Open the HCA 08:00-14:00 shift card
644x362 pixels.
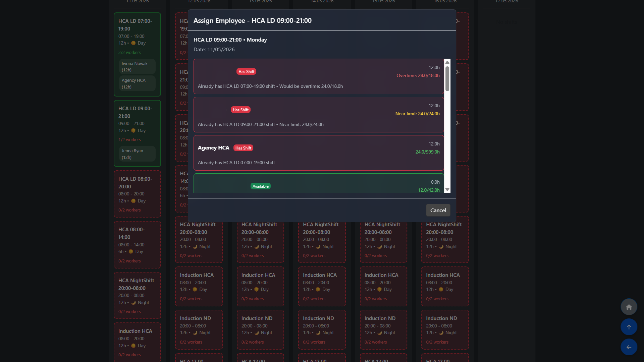point(137,244)
